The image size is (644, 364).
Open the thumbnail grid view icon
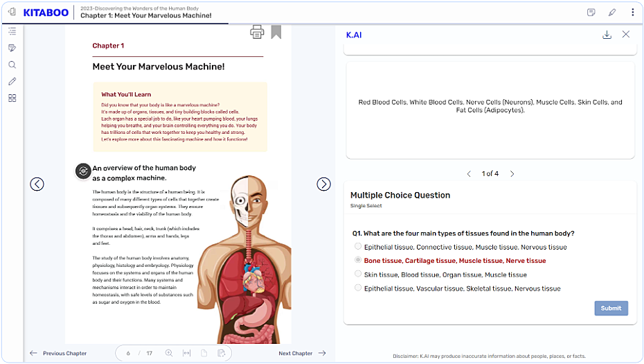[x=12, y=98]
